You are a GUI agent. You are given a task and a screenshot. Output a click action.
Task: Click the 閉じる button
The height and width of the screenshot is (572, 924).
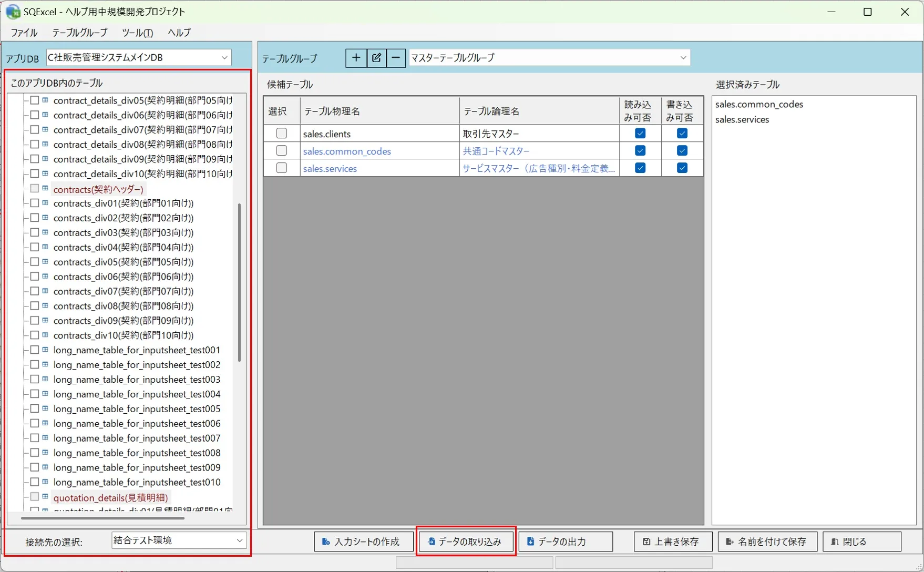tap(862, 542)
